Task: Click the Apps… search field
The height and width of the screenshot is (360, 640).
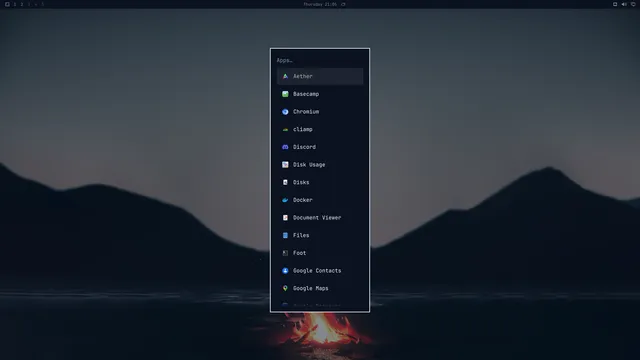Action: click(320, 60)
